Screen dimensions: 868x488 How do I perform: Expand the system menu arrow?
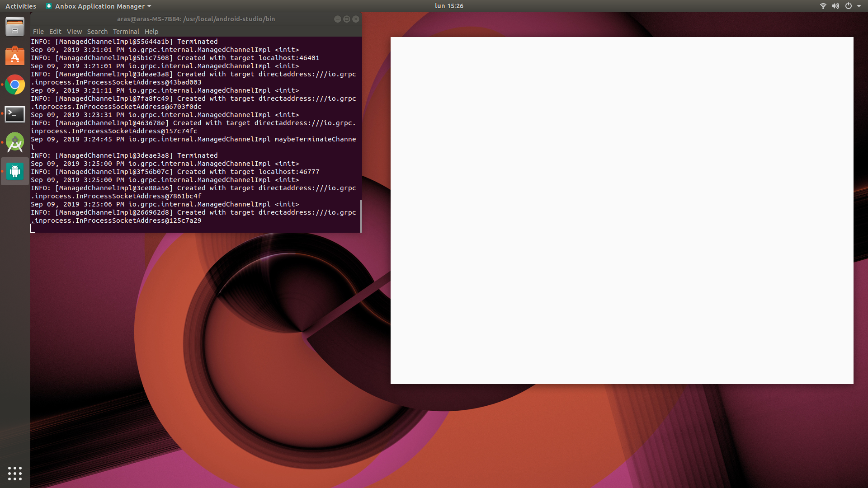click(859, 6)
